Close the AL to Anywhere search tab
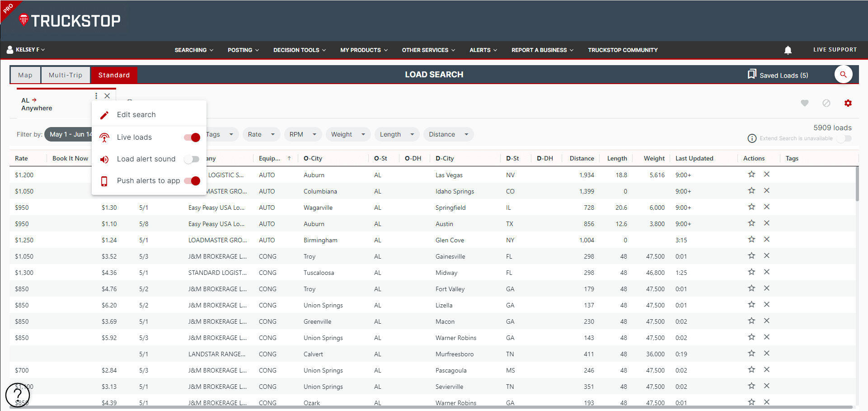This screenshot has width=868, height=411. pyautogui.click(x=107, y=96)
